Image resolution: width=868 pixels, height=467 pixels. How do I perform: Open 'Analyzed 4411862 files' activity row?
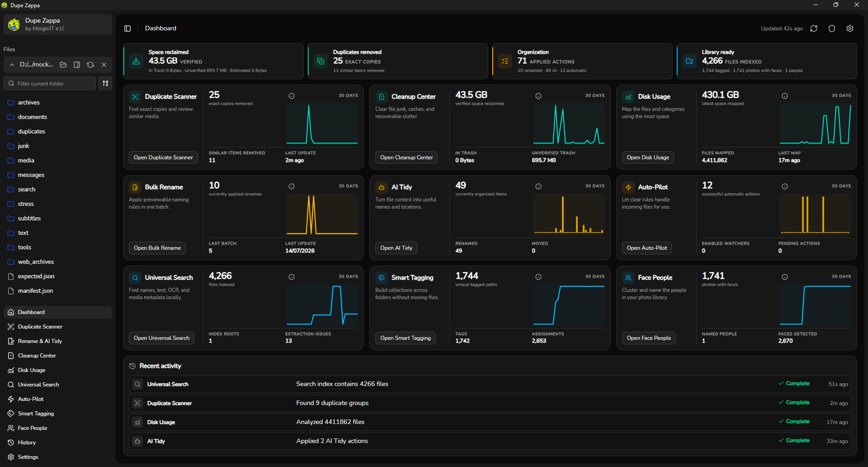(490, 422)
